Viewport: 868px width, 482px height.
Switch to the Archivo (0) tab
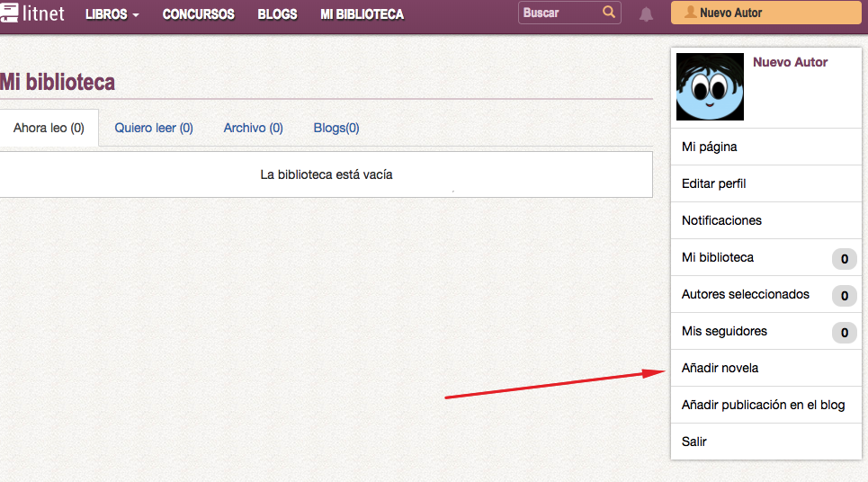click(253, 128)
